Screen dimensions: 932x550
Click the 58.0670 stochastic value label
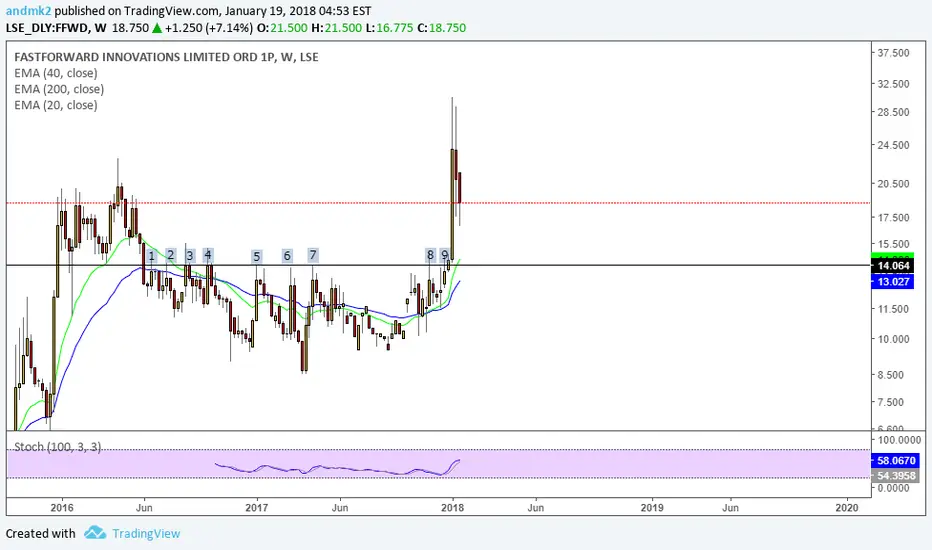[x=895, y=460]
